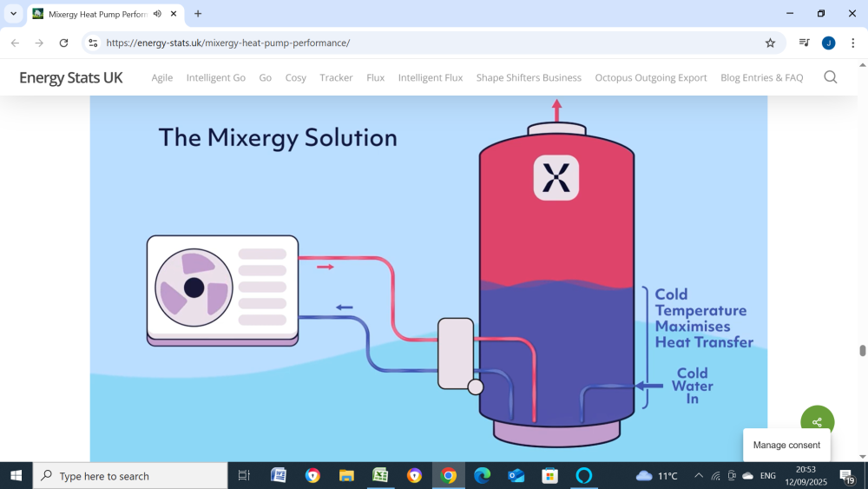This screenshot has width=868, height=489.
Task: Go back to the previous page
Action: coord(15,43)
